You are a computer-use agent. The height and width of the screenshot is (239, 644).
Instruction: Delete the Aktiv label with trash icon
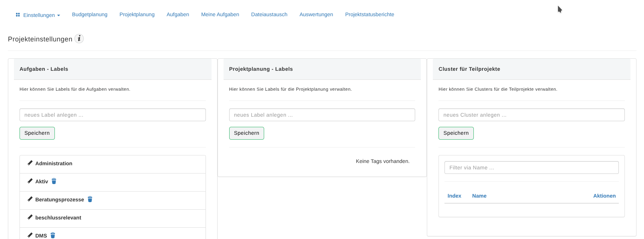click(54, 181)
